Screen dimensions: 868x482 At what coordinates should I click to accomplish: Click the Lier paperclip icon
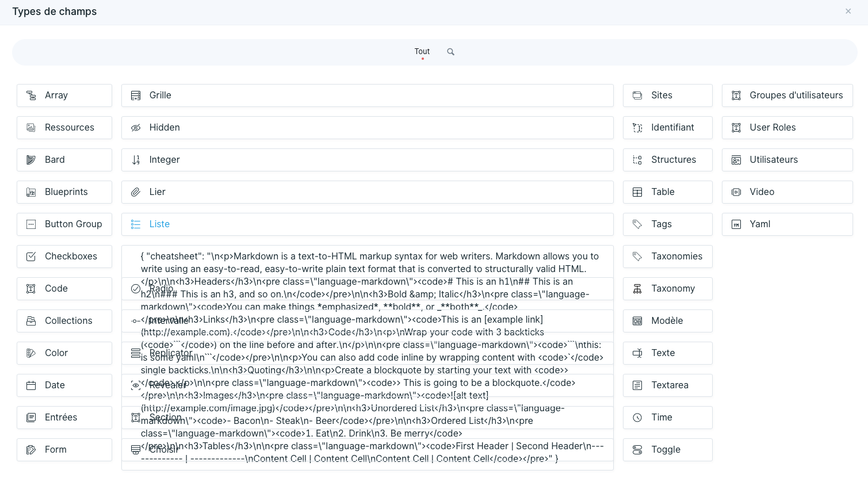136,192
